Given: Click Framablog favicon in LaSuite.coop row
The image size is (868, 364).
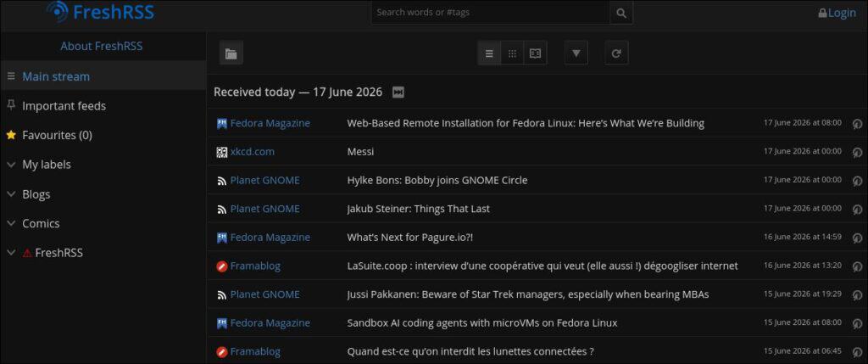Looking at the screenshot, I should point(222,266).
